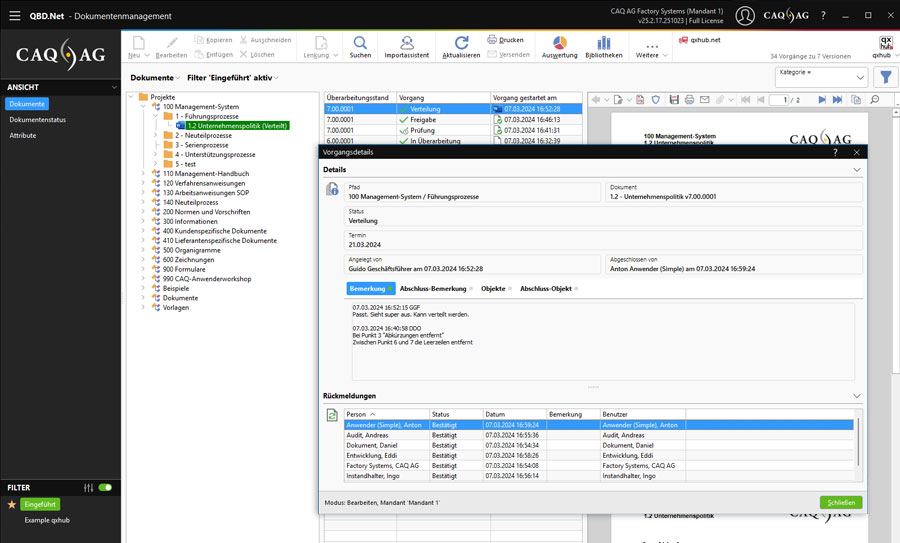
Task: Switch to the Abschluss-Bemerkung tab
Action: tap(432, 289)
